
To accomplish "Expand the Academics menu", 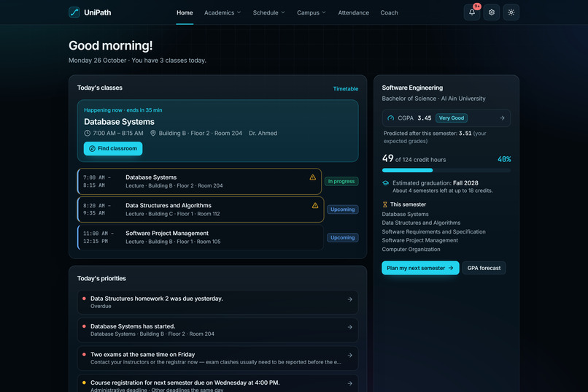I will pyautogui.click(x=223, y=12).
